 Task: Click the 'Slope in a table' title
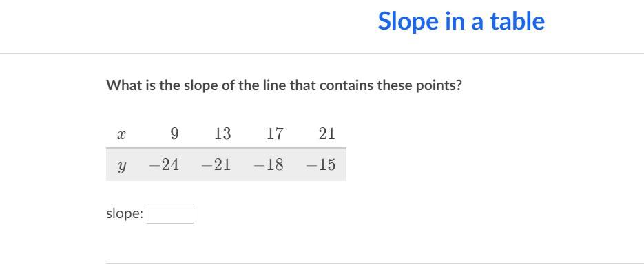tap(461, 21)
